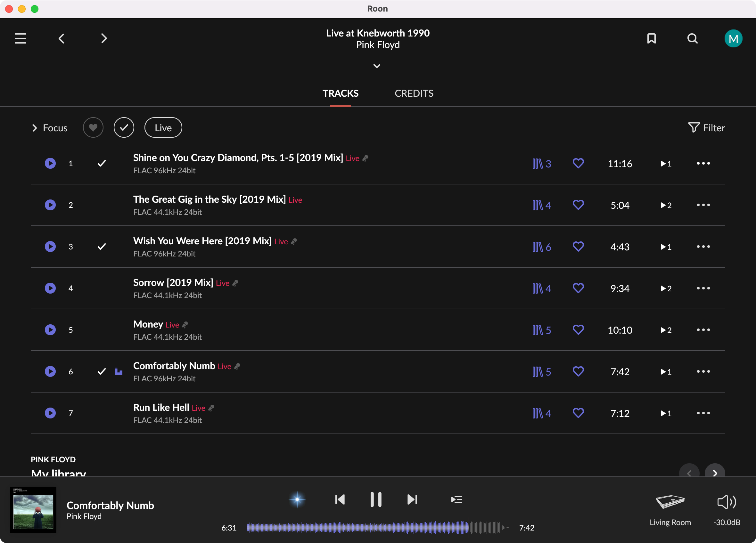This screenshot has width=756, height=543.
Task: Favorite the Money track with heart
Action: coord(578,330)
